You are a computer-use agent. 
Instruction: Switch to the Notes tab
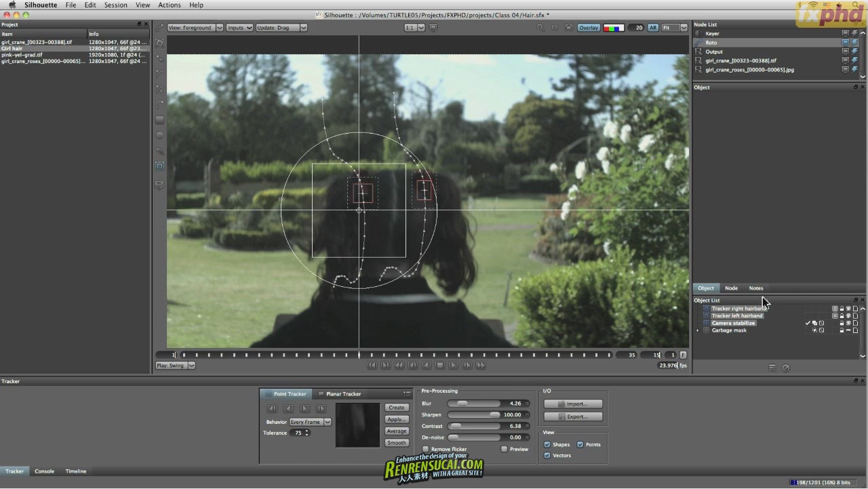756,288
